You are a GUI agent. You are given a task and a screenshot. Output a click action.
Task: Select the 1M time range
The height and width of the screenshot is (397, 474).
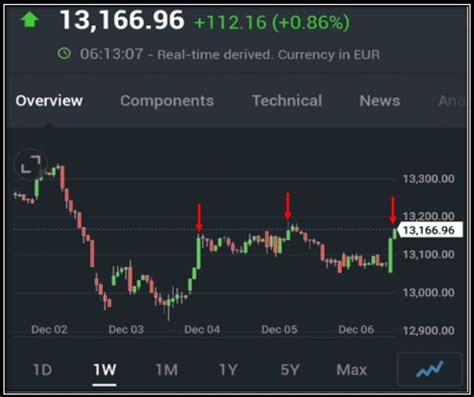pos(167,370)
